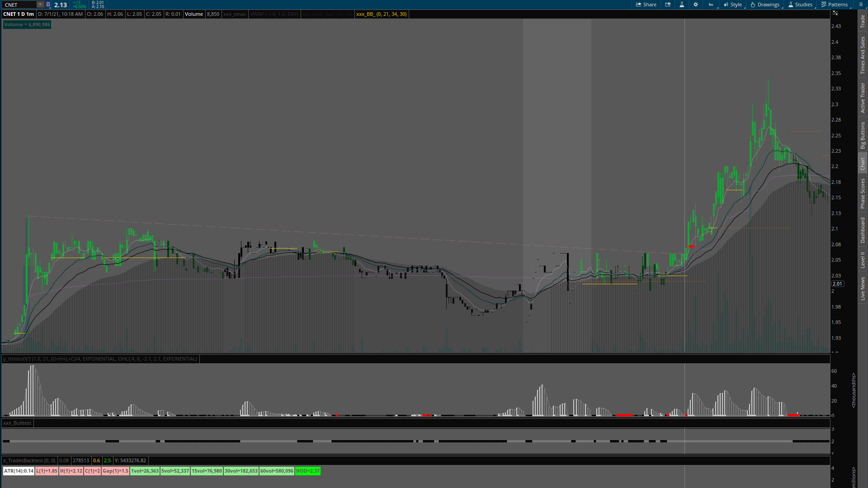This screenshot has width=868, height=488.
Task: Click the chart alert icon next to Share
Action: pos(668,5)
